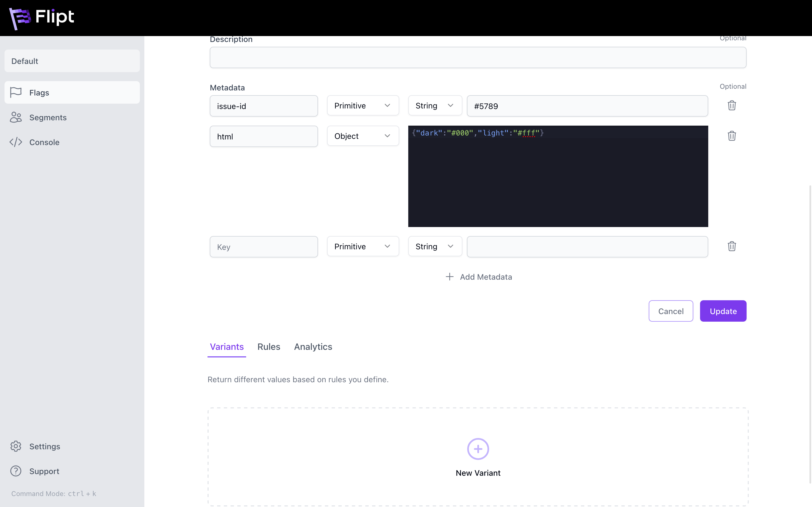Go to Segments in sidebar
The width and height of the screenshot is (812, 507).
tap(48, 117)
